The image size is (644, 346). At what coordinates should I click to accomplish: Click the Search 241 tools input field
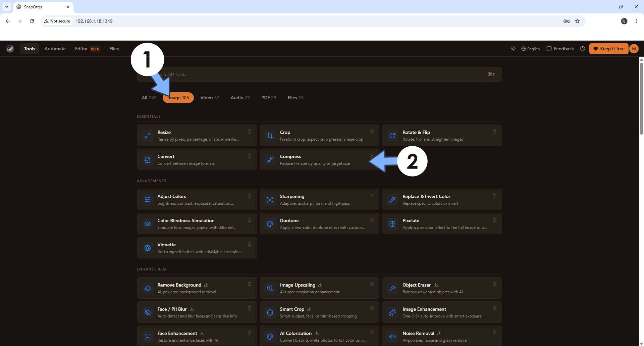coord(319,75)
